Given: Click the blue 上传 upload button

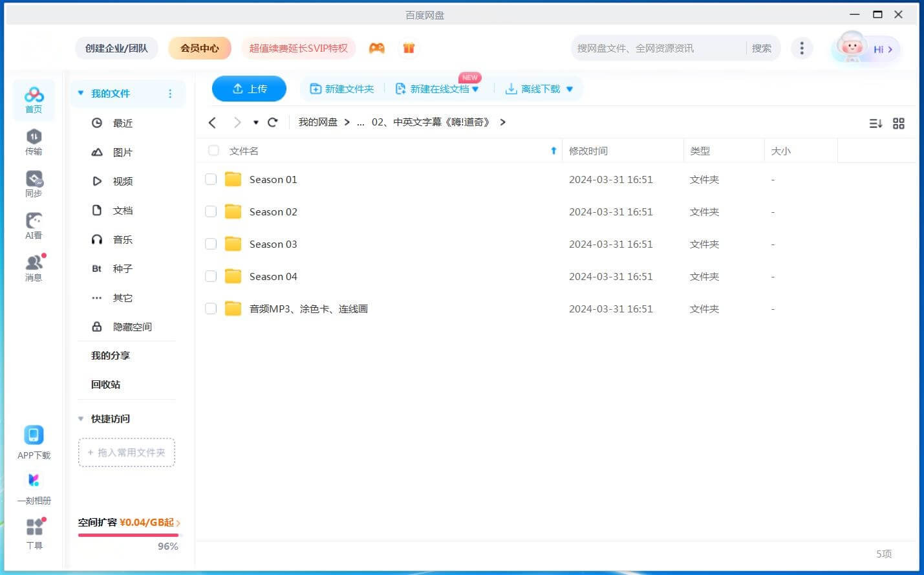Looking at the screenshot, I should 249,89.
